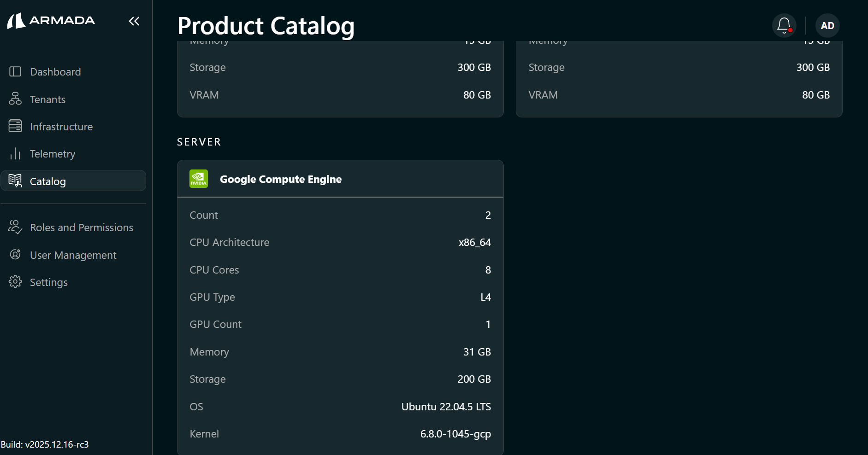This screenshot has height=455, width=868.
Task: Click the NVIDIA logo on the server card
Action: click(x=198, y=179)
